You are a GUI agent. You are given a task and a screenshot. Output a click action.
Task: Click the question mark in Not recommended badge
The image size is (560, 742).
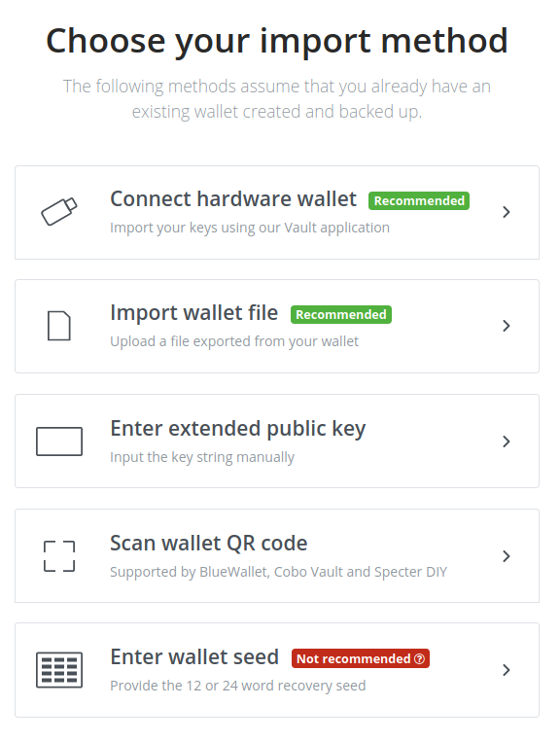pyautogui.click(x=420, y=658)
